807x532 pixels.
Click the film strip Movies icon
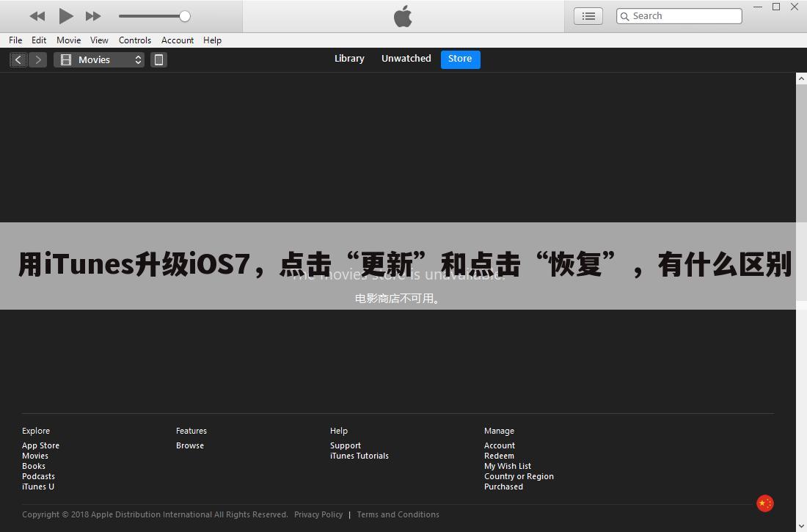point(66,59)
